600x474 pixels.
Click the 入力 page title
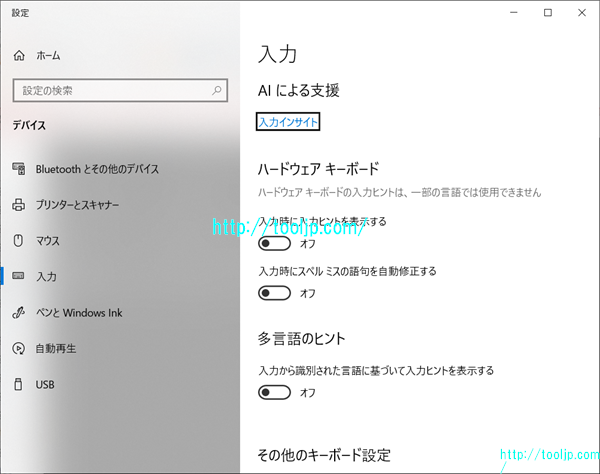[278, 54]
